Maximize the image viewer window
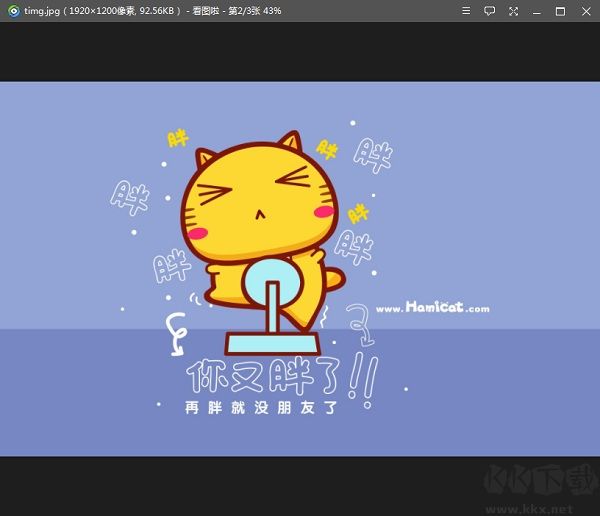The height and width of the screenshot is (516, 600). [560, 11]
